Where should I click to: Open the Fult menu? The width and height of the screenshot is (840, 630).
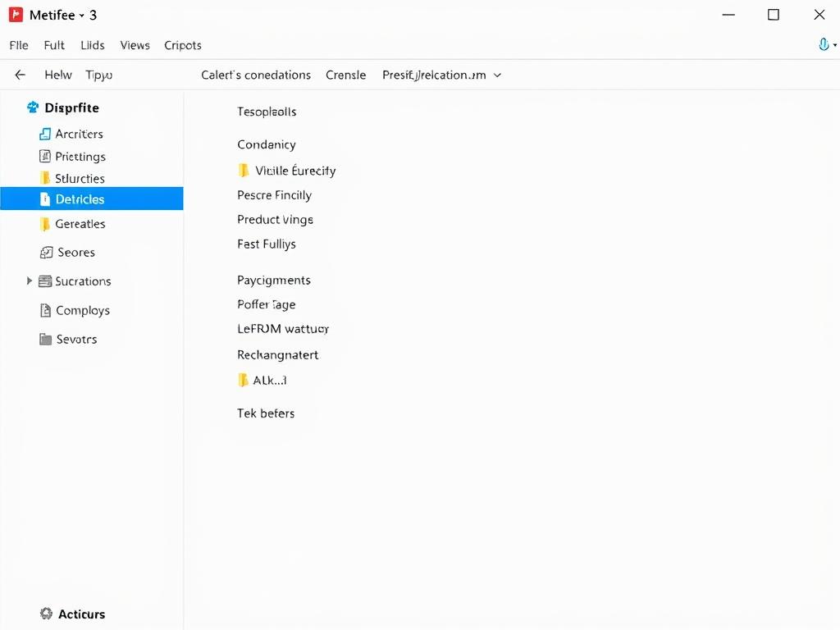click(54, 45)
